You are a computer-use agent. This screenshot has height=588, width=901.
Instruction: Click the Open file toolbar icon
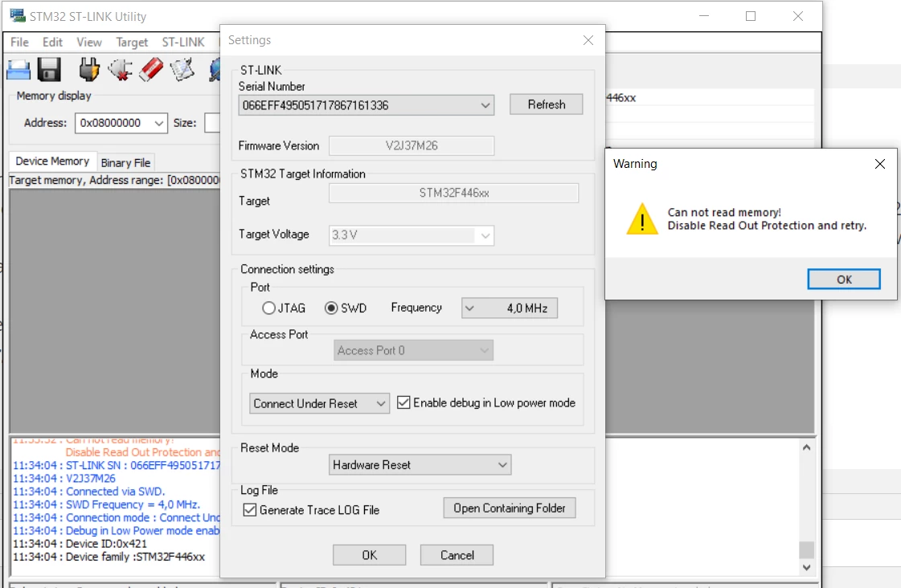click(x=18, y=70)
